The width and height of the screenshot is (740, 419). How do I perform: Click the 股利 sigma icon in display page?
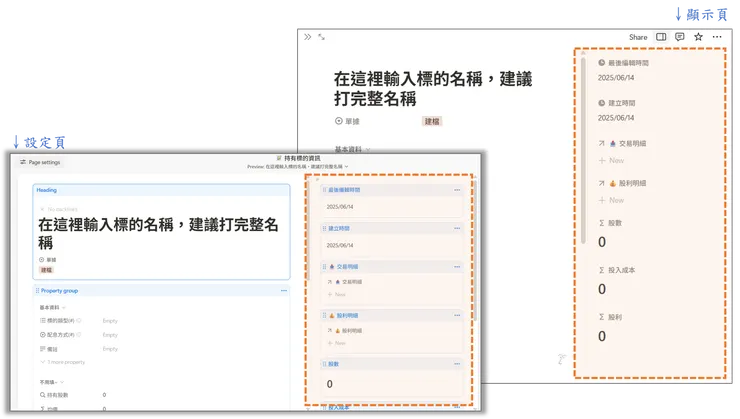pos(601,317)
